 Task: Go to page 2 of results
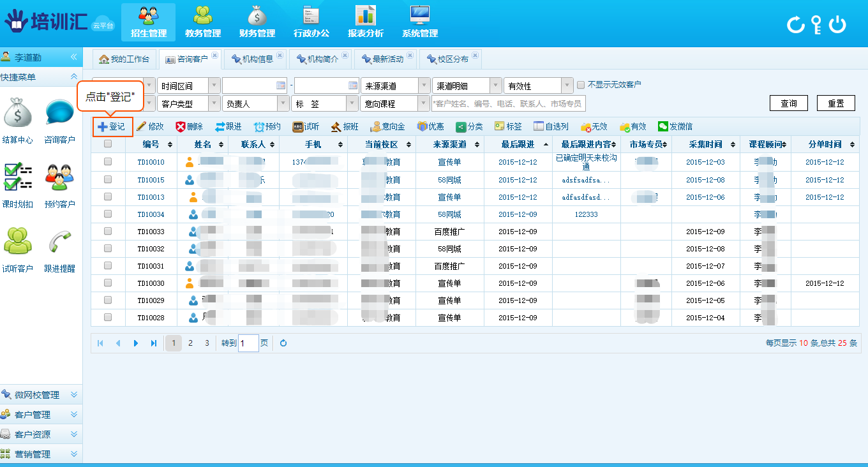(190, 343)
